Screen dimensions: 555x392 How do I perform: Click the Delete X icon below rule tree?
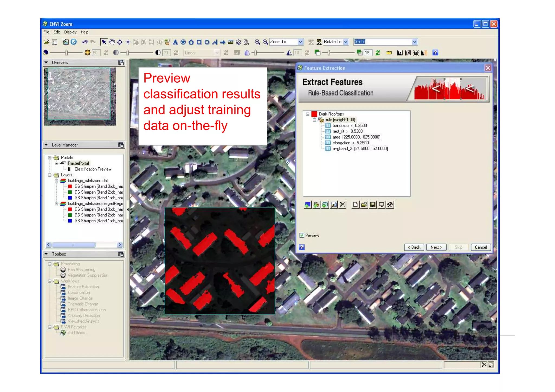coord(343,205)
